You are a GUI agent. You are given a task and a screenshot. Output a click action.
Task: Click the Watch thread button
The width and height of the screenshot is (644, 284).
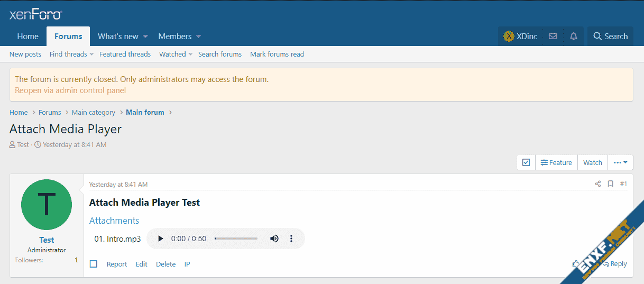pyautogui.click(x=592, y=162)
